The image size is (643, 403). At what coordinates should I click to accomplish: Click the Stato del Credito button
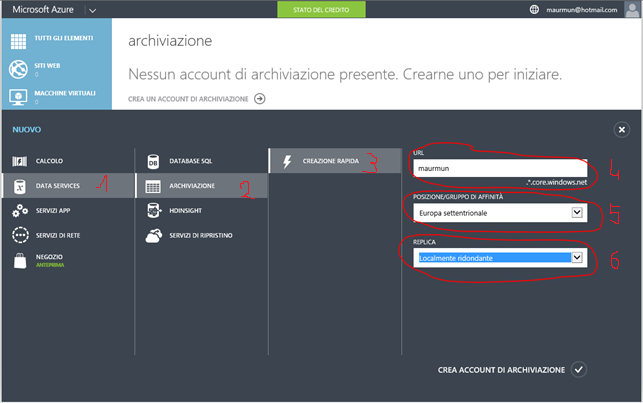[321, 10]
